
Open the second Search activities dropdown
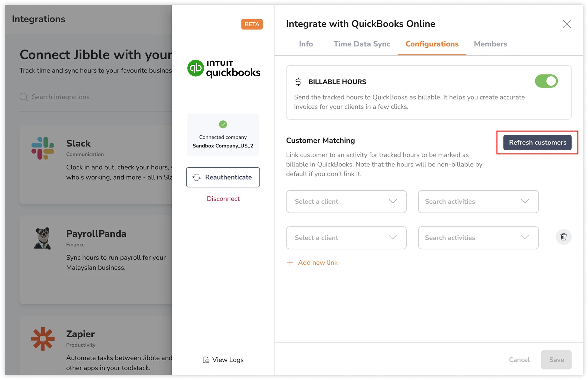click(x=478, y=238)
